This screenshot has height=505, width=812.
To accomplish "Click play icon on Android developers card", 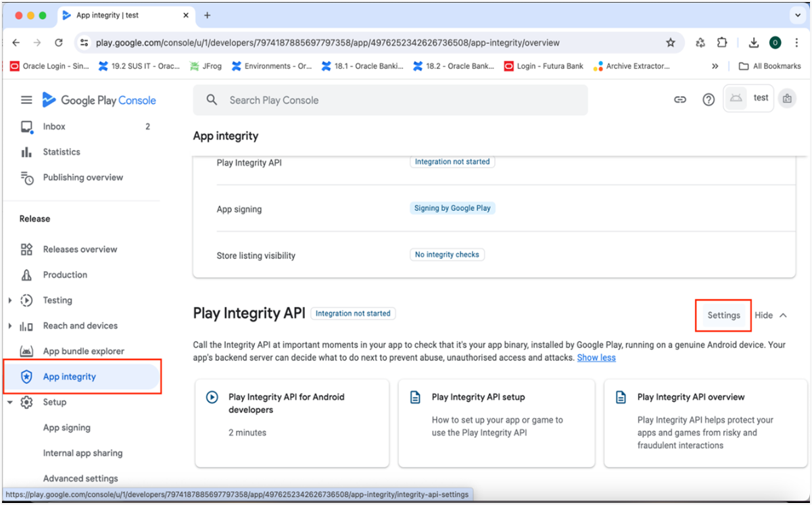I will (x=212, y=398).
